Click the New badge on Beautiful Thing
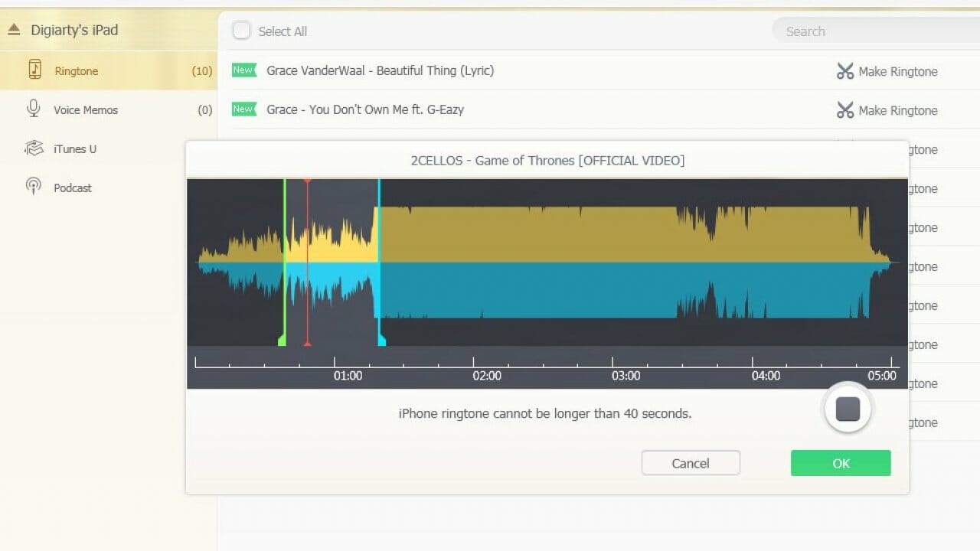 tap(243, 70)
